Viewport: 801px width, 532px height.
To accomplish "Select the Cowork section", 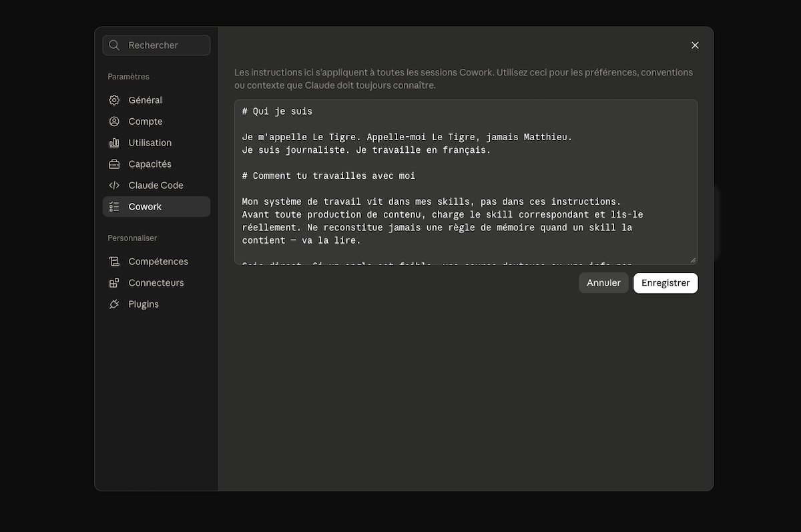I will pos(156,207).
